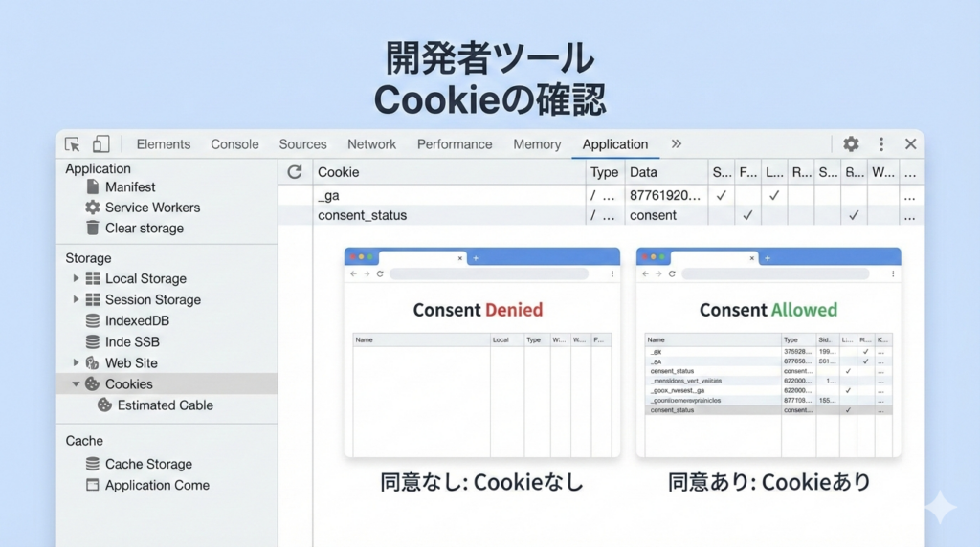Choose Clear storage in the sidebar

145,228
